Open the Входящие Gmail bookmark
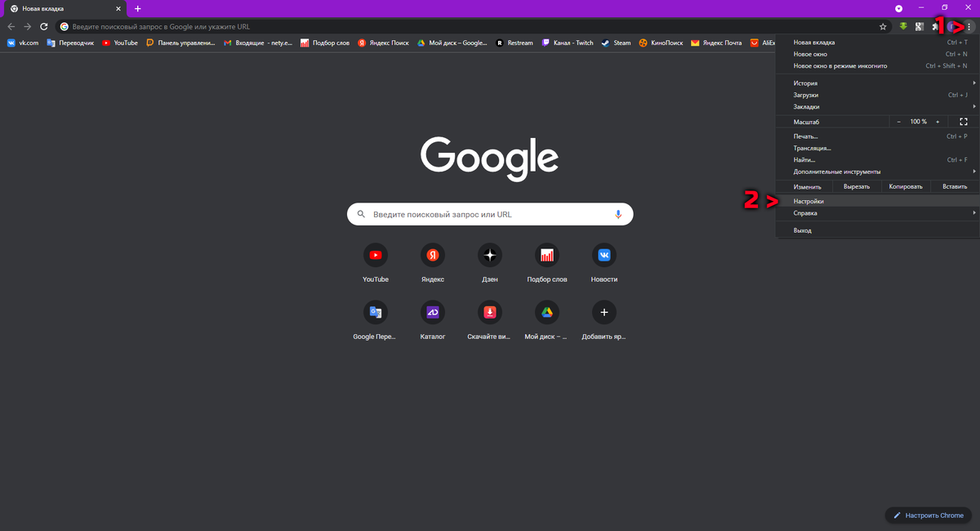 258,43
